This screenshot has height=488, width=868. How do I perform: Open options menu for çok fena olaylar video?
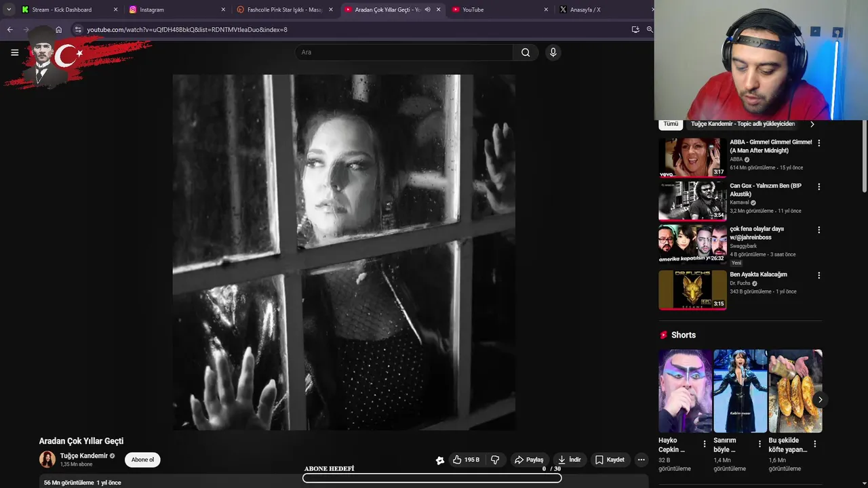pos(818,230)
